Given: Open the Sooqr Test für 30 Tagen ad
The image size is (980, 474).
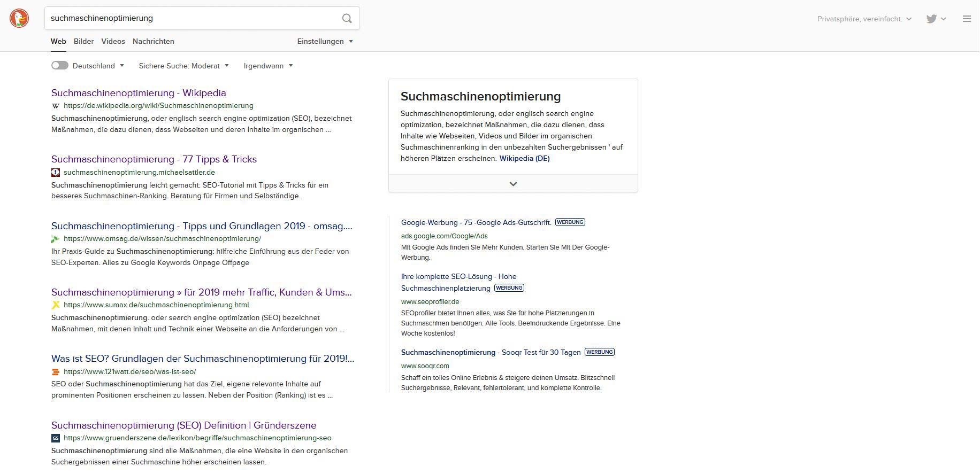Looking at the screenshot, I should tap(491, 352).
